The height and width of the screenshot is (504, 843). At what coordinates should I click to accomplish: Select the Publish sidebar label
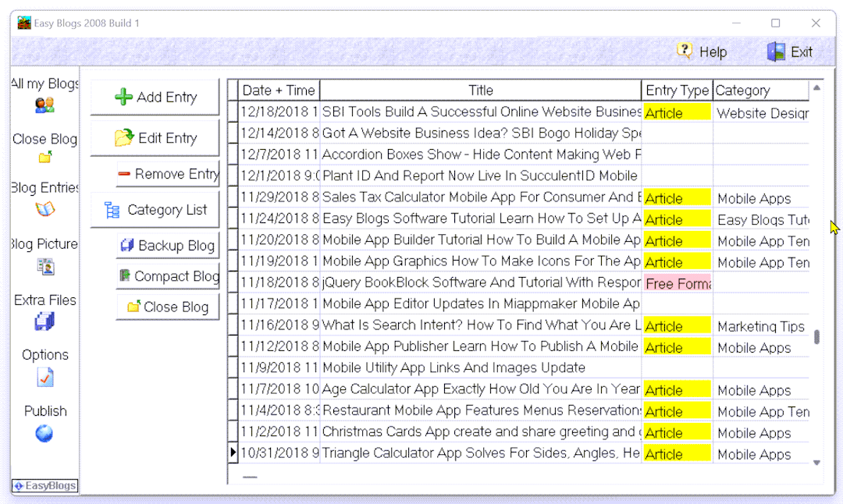coord(45,411)
